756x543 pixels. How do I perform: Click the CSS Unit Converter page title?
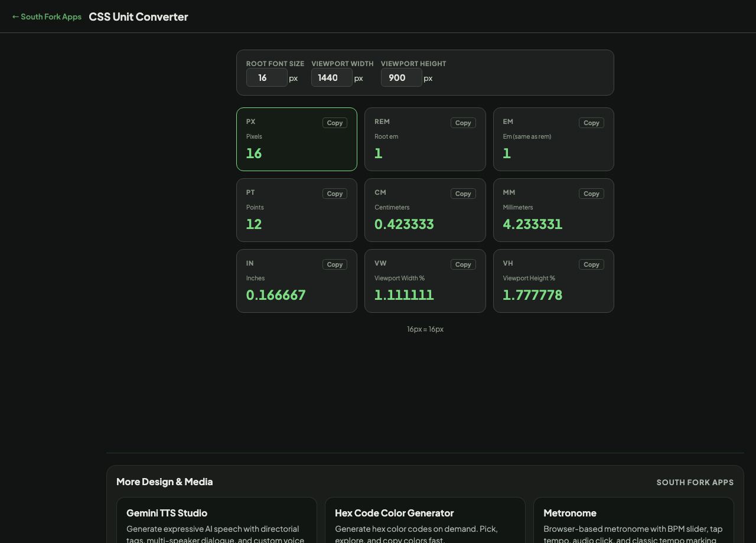click(x=138, y=17)
